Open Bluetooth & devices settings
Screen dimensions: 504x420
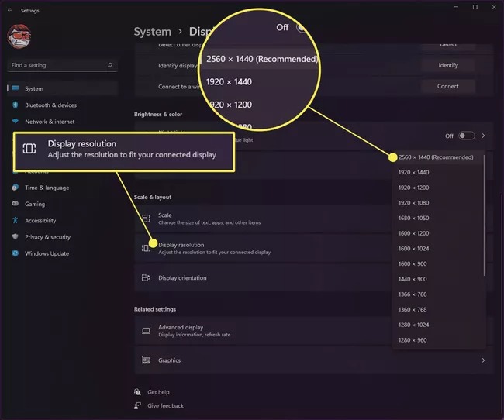click(x=50, y=105)
